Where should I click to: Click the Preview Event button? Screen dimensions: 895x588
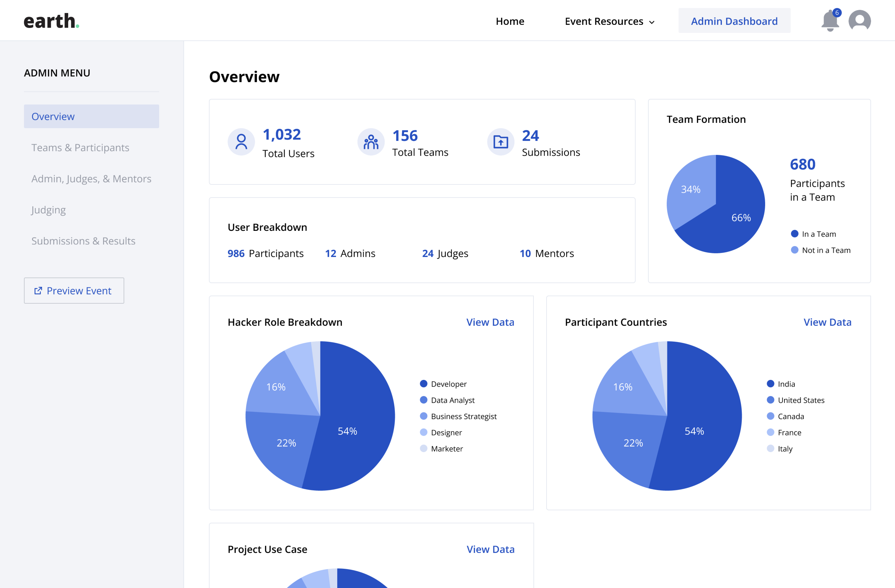coord(74,291)
